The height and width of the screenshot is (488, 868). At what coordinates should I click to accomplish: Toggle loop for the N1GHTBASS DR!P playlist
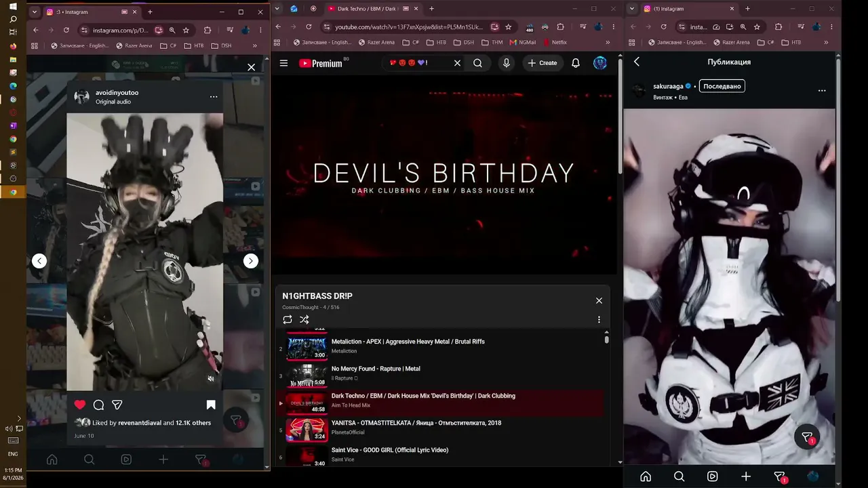point(288,320)
